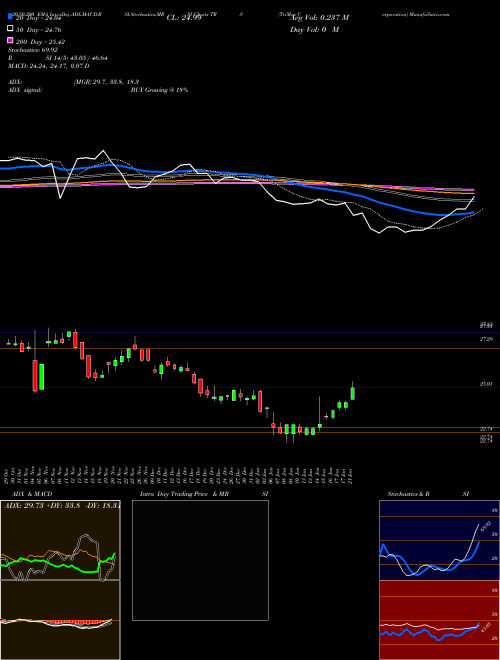Click the '(MGR) 29.7, 33.8, 18.3' ADX values

click(106, 82)
